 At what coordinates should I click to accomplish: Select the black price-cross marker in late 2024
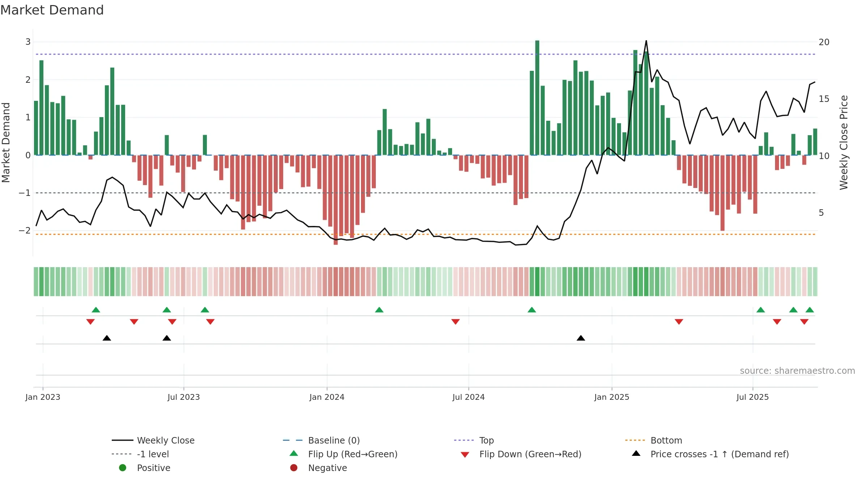click(581, 338)
